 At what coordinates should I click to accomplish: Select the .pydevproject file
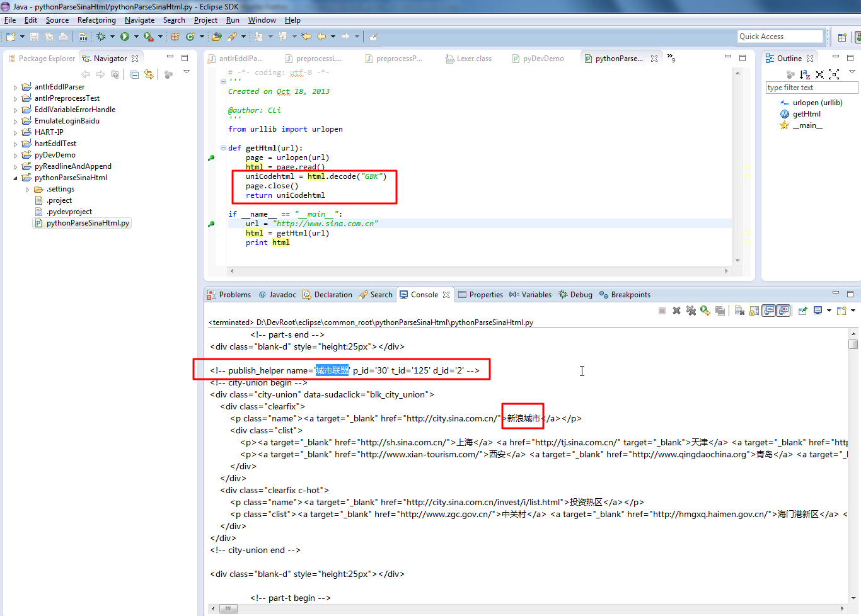64,212
